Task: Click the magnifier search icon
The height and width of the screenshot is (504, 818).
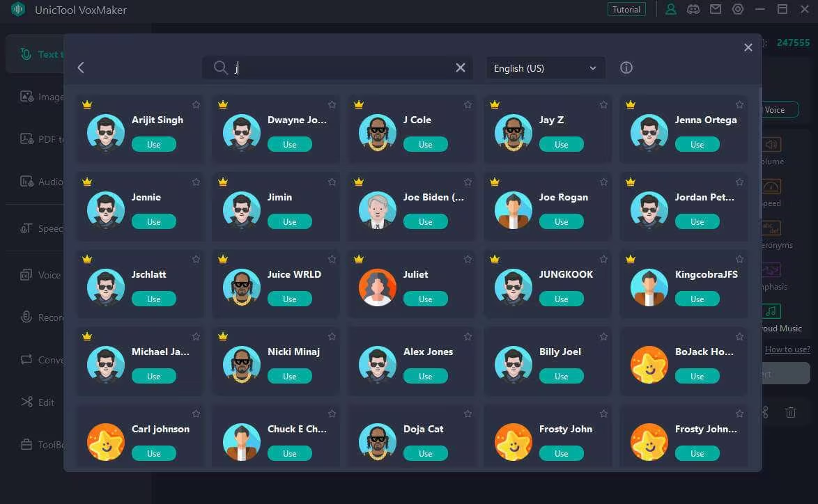Action: [221, 68]
